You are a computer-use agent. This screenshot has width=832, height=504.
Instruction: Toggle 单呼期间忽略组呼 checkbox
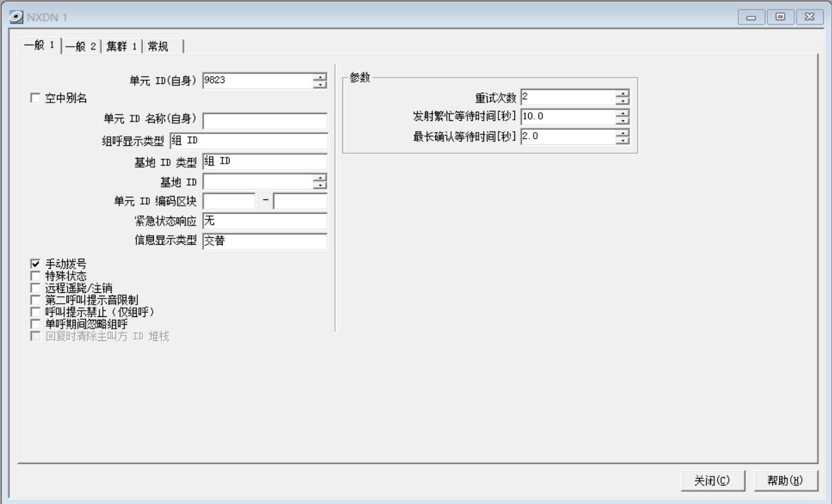[x=36, y=324]
